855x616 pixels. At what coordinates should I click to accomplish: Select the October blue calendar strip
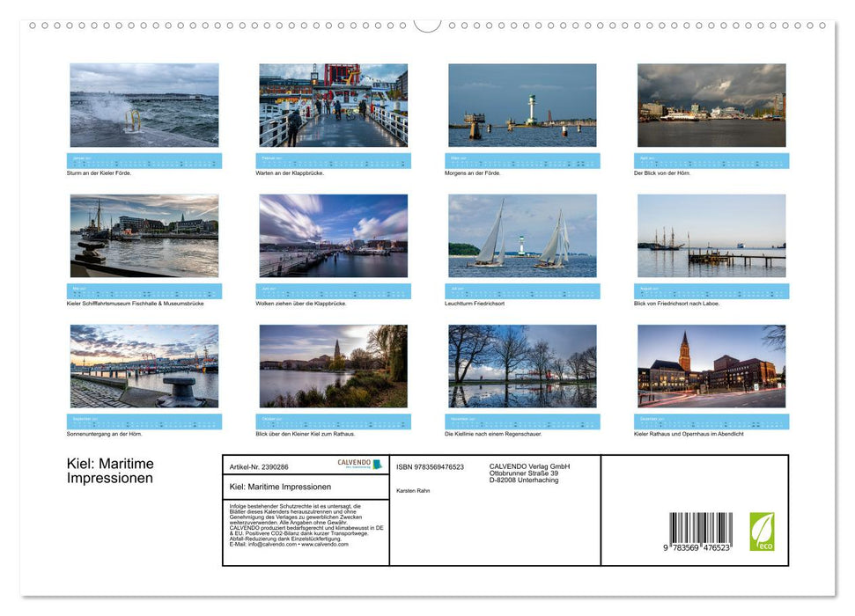click(x=333, y=422)
